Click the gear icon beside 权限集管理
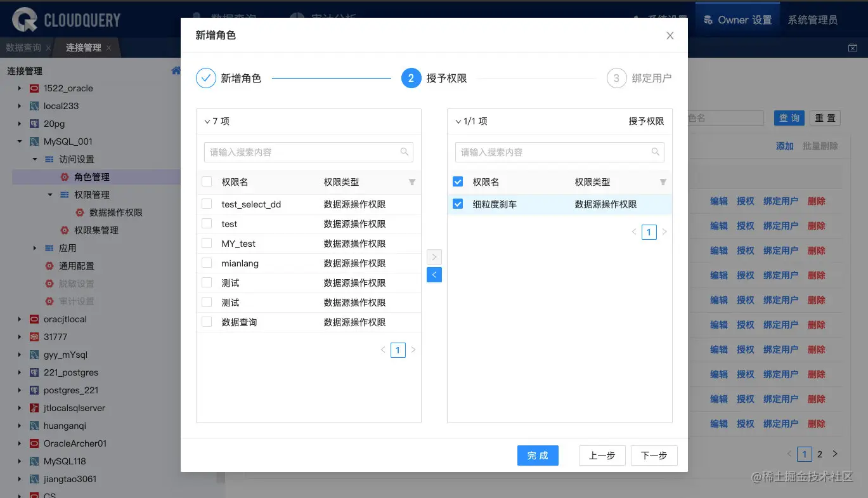The height and width of the screenshot is (498, 868). coord(65,230)
